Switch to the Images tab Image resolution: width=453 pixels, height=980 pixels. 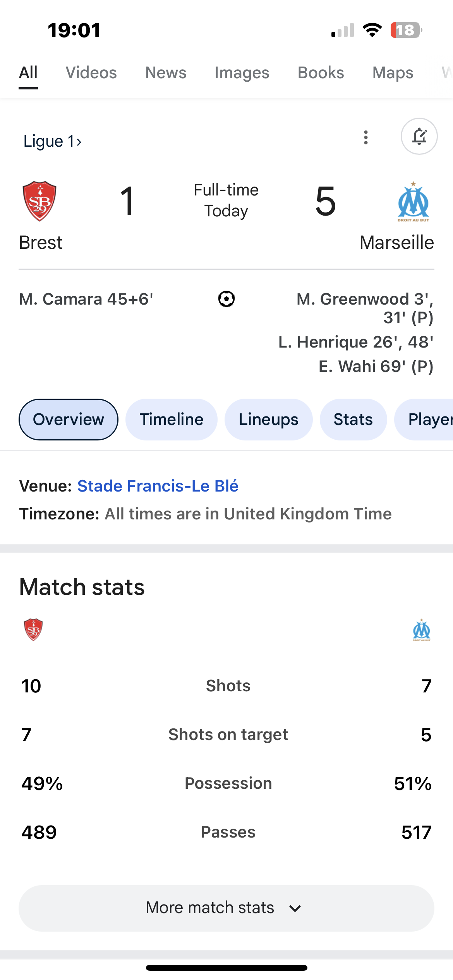(x=242, y=73)
